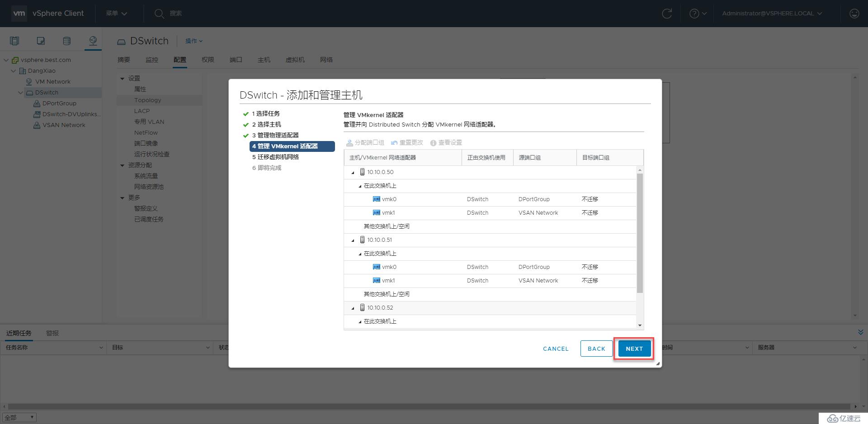868x424 pixels.
Task: Click the 重置更改 toolbar icon
Action: click(x=394, y=142)
